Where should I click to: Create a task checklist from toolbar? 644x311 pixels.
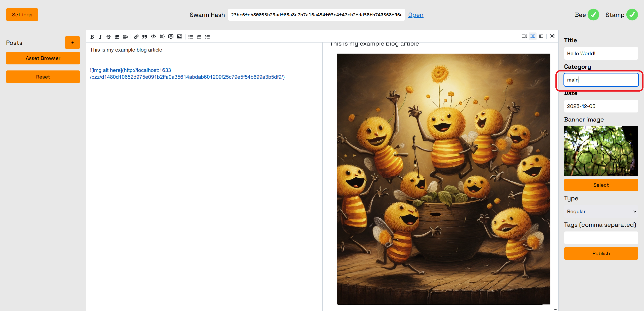[x=207, y=37]
